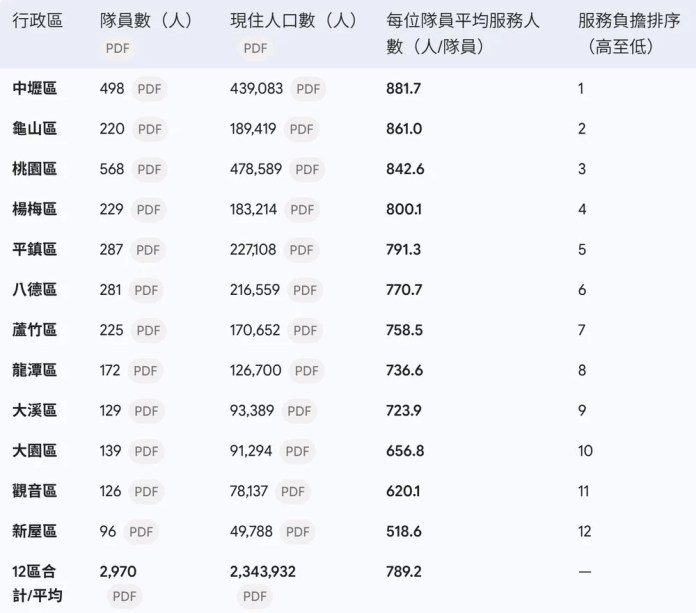Select the 行政區 column header
This screenshot has height=613, width=696.
click(x=37, y=20)
